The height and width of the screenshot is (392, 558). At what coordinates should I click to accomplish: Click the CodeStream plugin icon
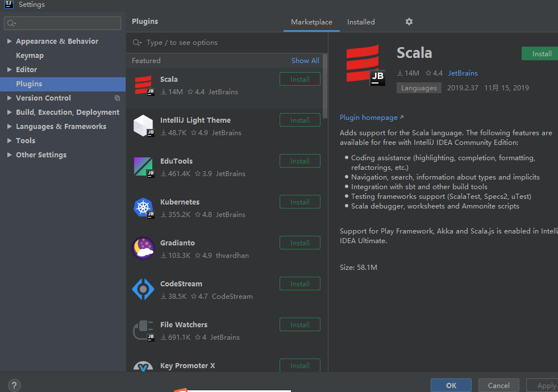(143, 289)
